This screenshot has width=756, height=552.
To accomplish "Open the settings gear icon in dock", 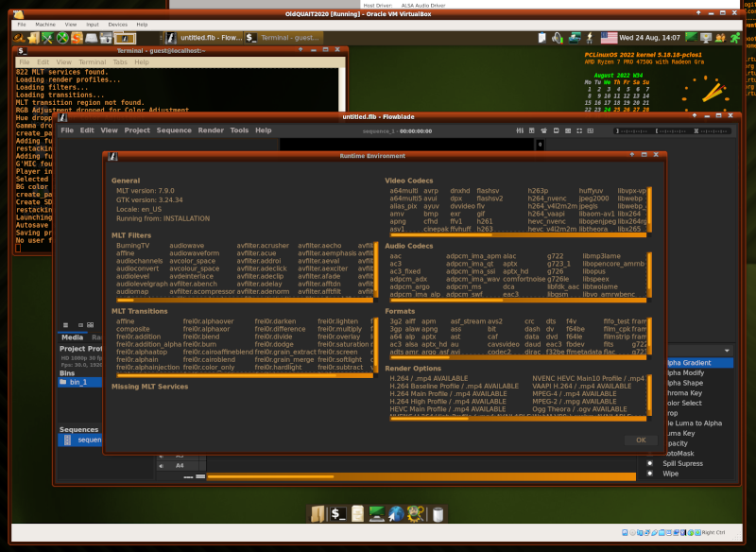I will [x=416, y=514].
